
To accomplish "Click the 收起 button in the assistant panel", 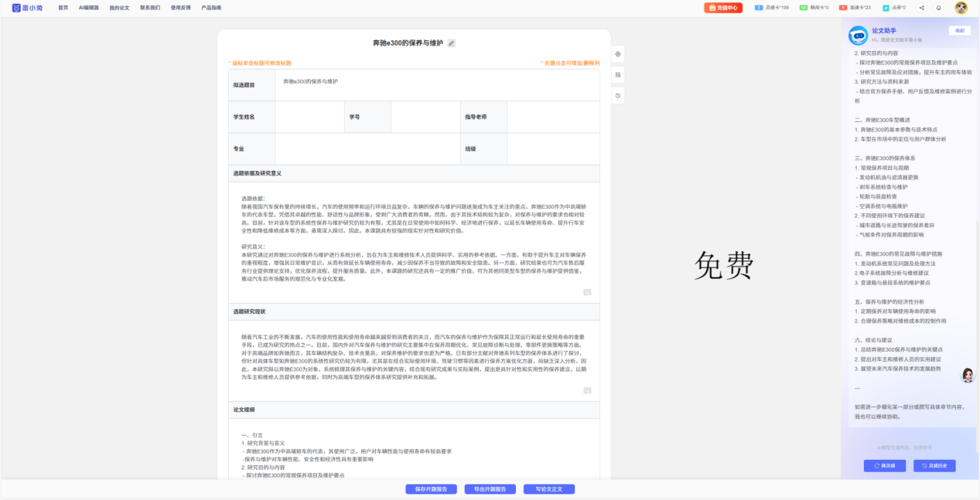I will [x=960, y=31].
